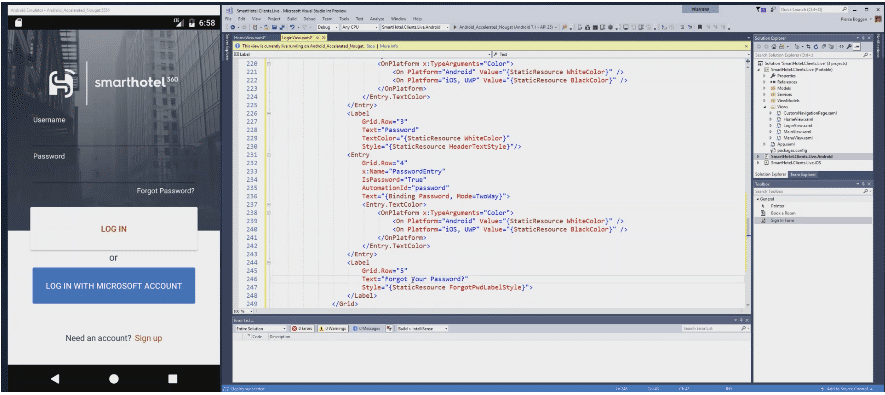
Task: Toggle Preview Selected Items in Solution Explorer
Action: (x=856, y=47)
